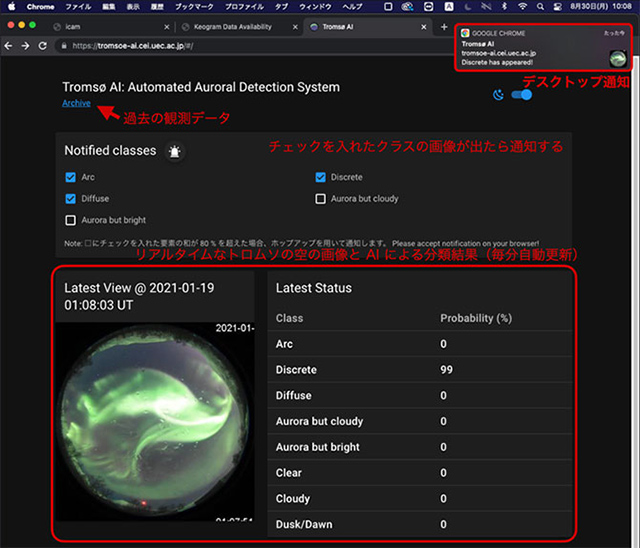Uncheck the Arc class checkbox
Viewport: 640px width, 548px height.
[x=70, y=178]
